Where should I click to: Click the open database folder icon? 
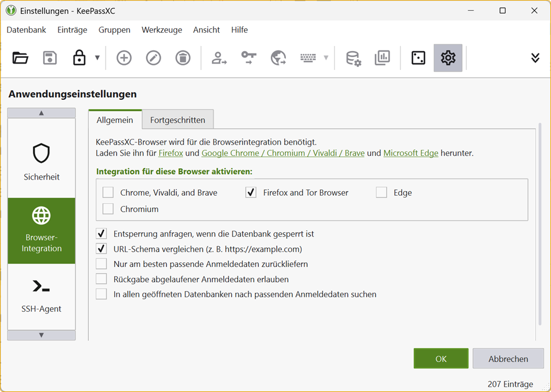coord(21,57)
